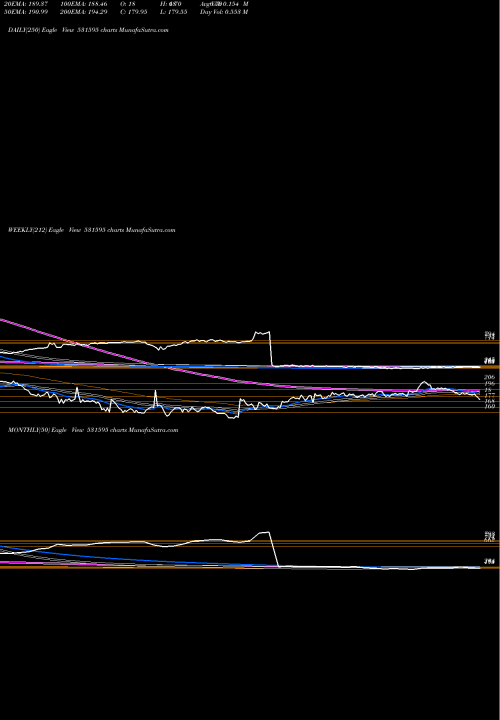The height and width of the screenshot is (720, 500).
Task: Click the closing price C: 179.95
Action: (134, 12)
